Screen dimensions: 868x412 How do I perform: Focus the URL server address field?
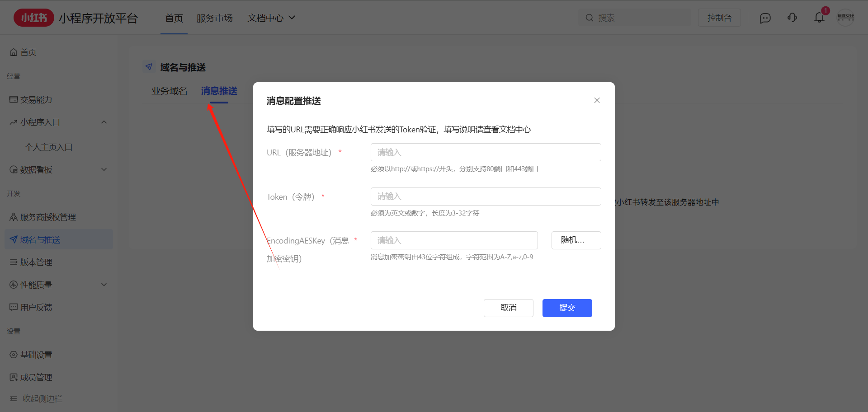coord(486,152)
